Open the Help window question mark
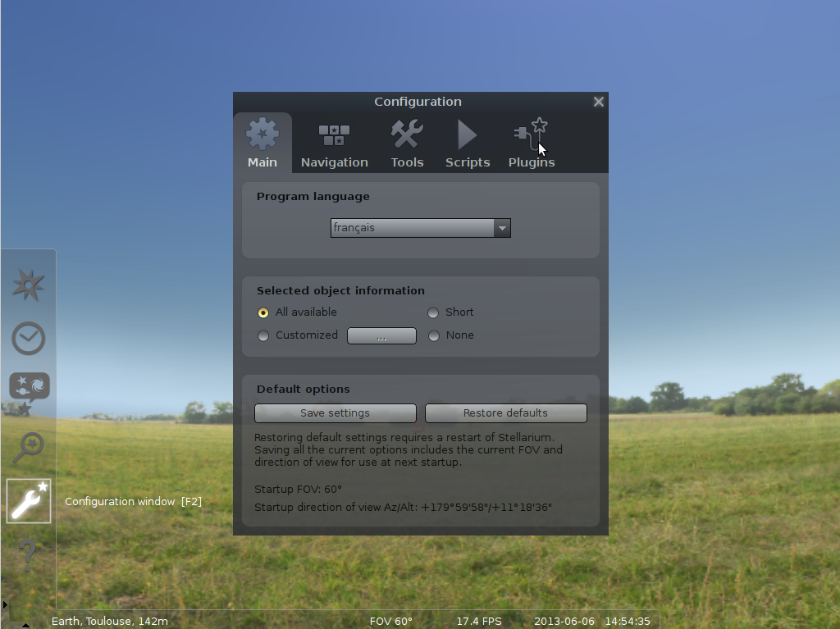The height and width of the screenshot is (629, 840). tap(27, 554)
